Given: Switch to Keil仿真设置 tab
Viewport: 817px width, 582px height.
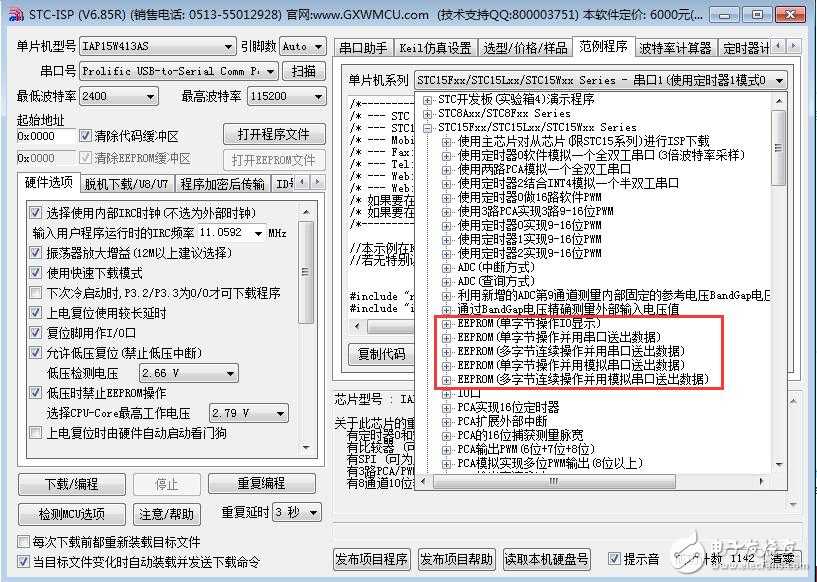Looking at the screenshot, I should click(x=435, y=48).
